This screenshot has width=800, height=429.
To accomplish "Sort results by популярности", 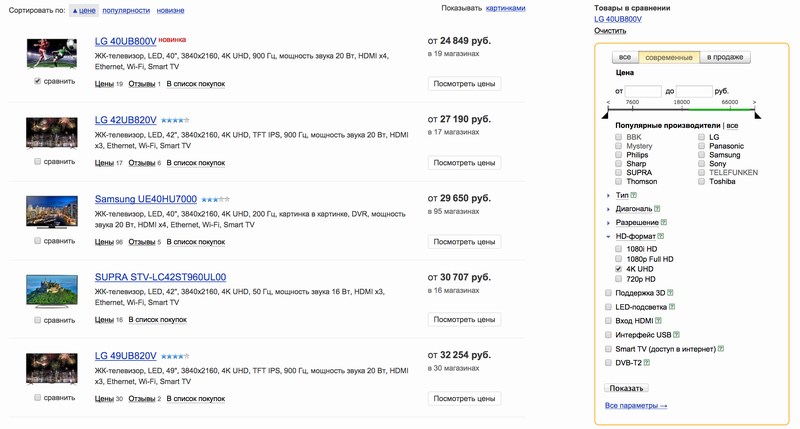I will click(x=126, y=10).
